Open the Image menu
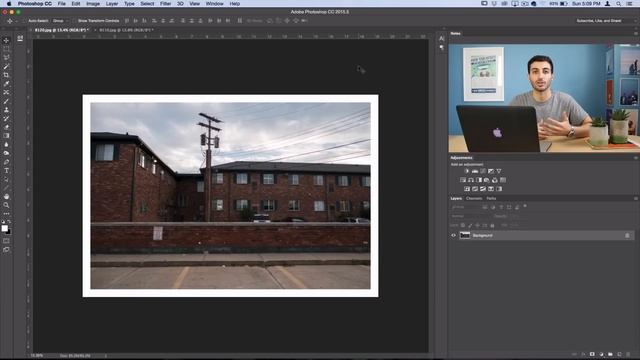 click(93, 4)
